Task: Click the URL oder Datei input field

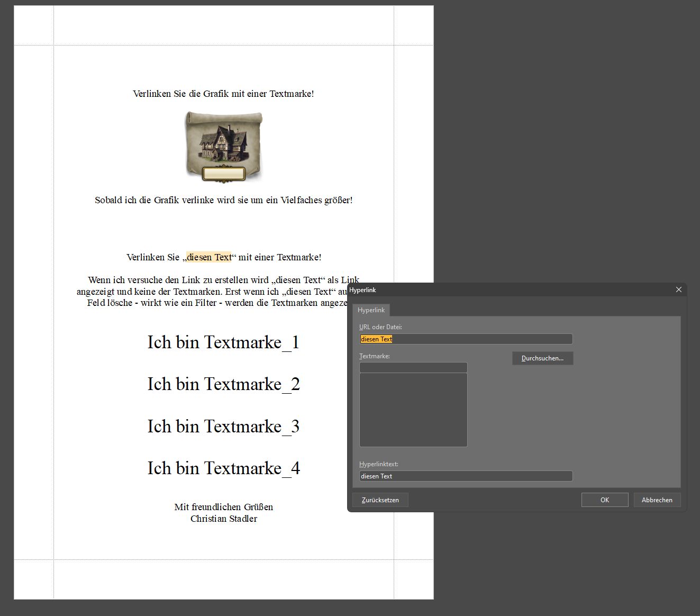Action: pyautogui.click(x=466, y=339)
